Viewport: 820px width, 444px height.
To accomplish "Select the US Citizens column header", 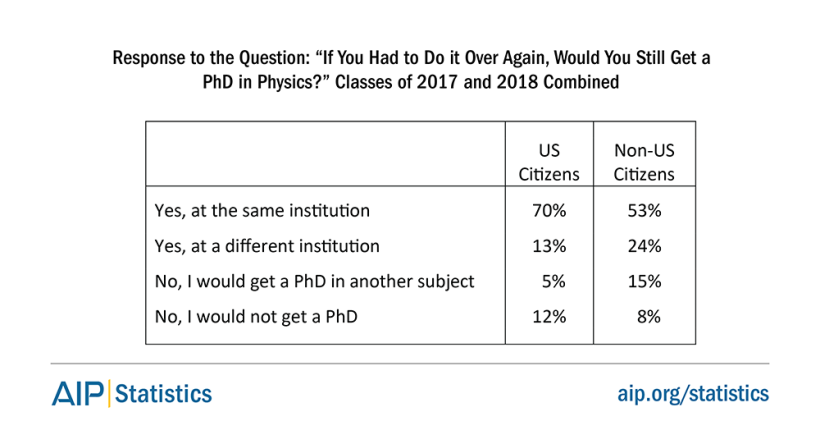I will tap(548, 162).
